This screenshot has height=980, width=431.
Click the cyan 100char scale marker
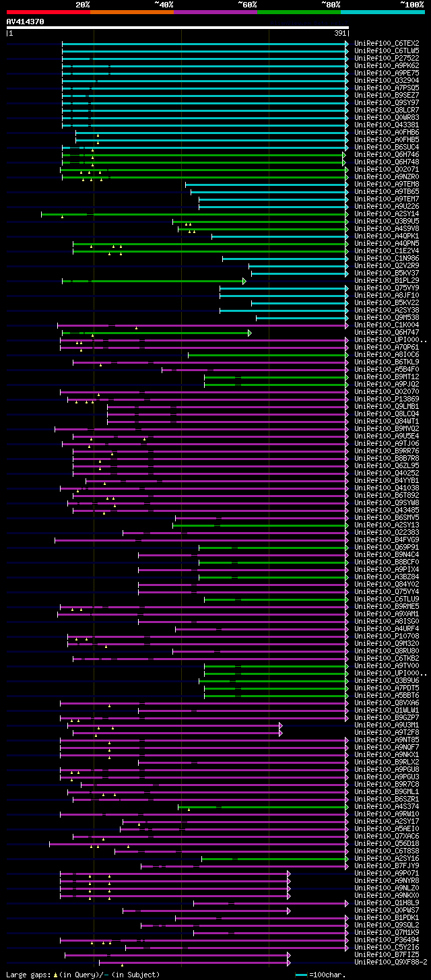pos(301,975)
